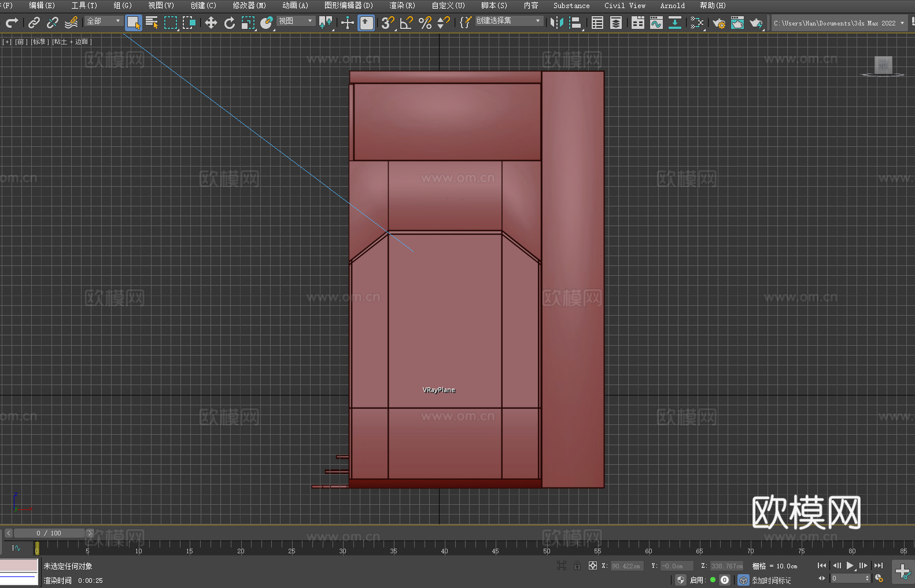Image resolution: width=915 pixels, height=588 pixels.
Task: Open the Scene Explorer toggle icon
Action: (597, 23)
